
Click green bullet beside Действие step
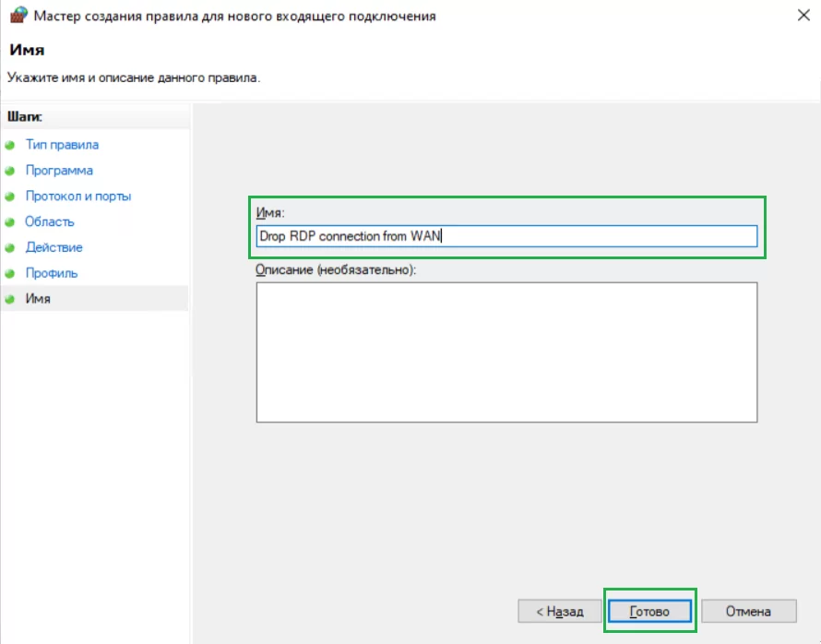[10, 247]
